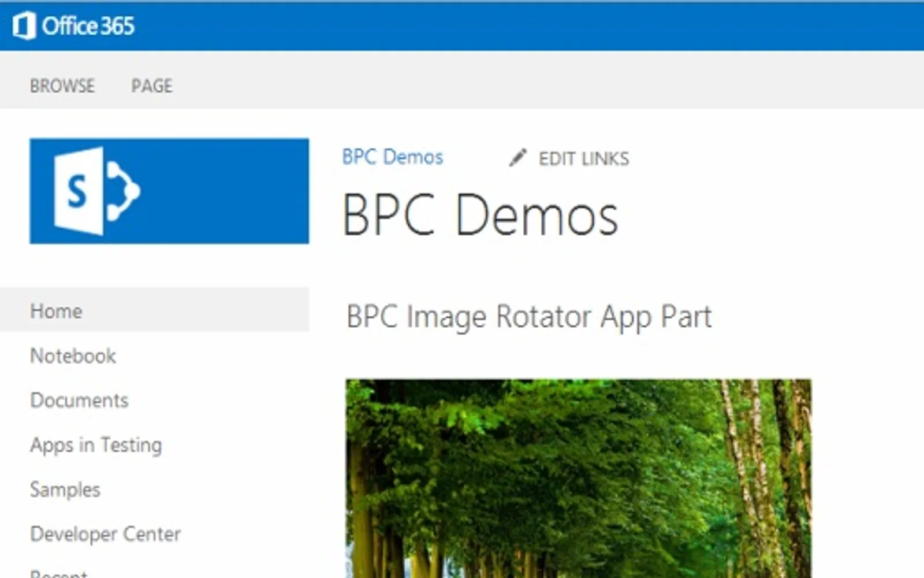Click the EDIT LINKS text link

[x=584, y=158]
